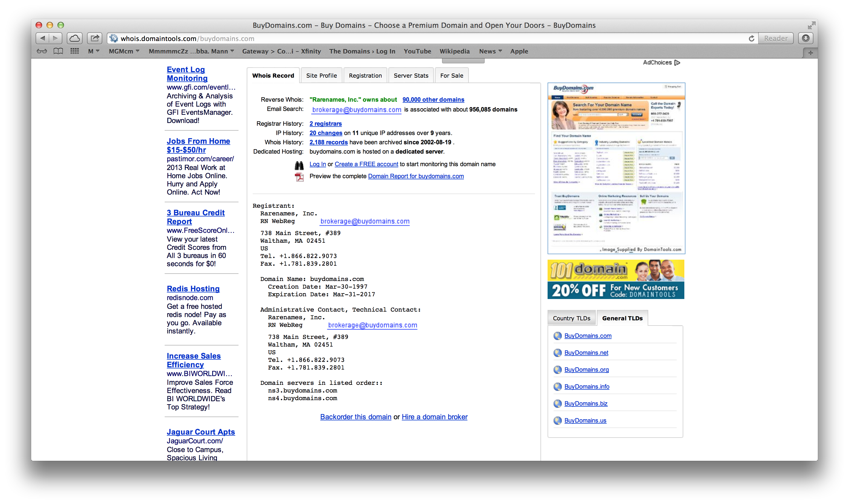The width and height of the screenshot is (849, 504).
Task: Click the Share arrow toolbar icon
Action: (x=94, y=38)
